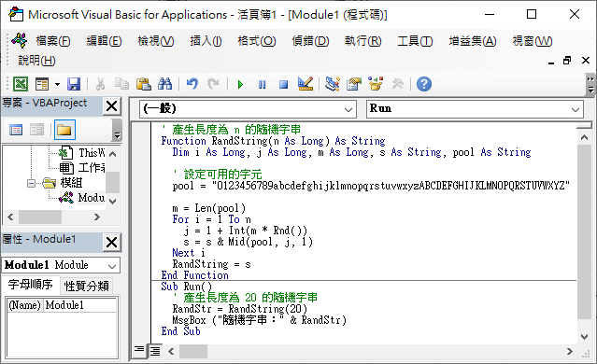Click the 'End Function' code line
The height and width of the screenshot is (364, 597).
194,275
